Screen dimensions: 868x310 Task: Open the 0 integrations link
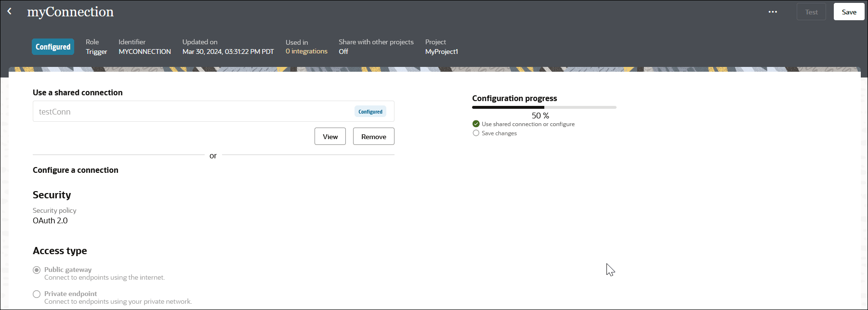(x=306, y=51)
